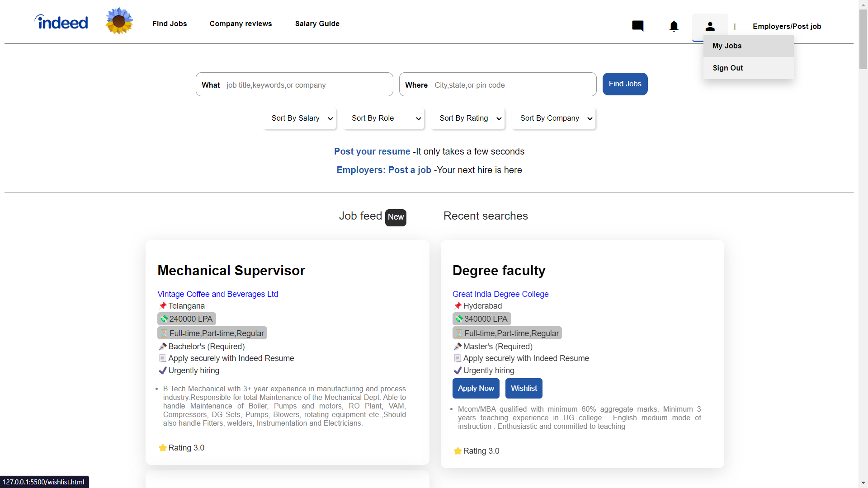
Task: Click the pen icon beside Bachelor's (Required)
Action: (163, 347)
